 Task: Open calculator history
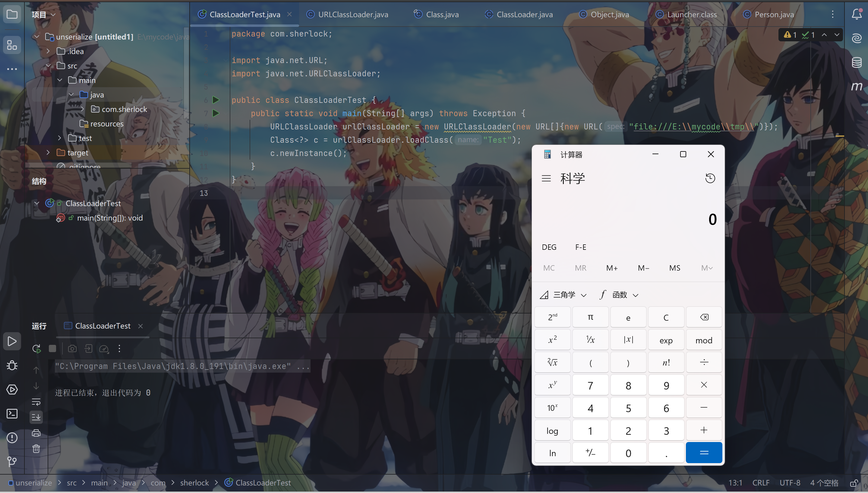[710, 178]
